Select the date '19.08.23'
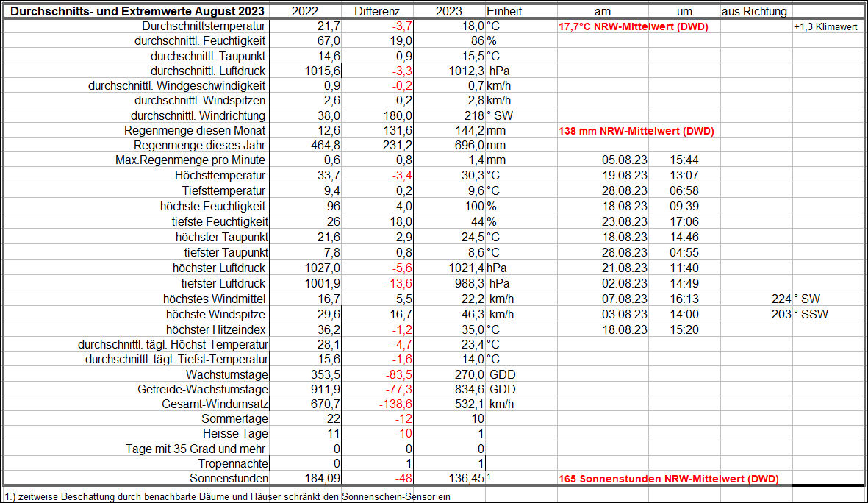This screenshot has width=868, height=503. (x=625, y=176)
